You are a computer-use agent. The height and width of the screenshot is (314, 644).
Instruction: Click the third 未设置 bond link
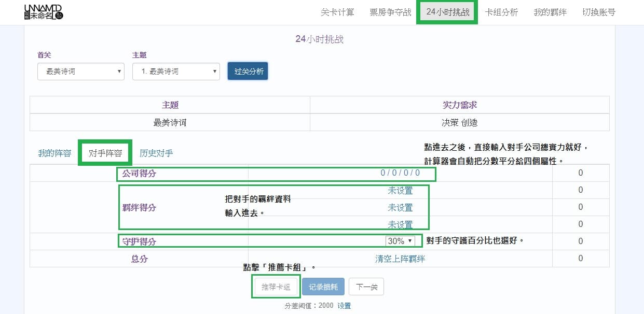pyautogui.click(x=400, y=224)
